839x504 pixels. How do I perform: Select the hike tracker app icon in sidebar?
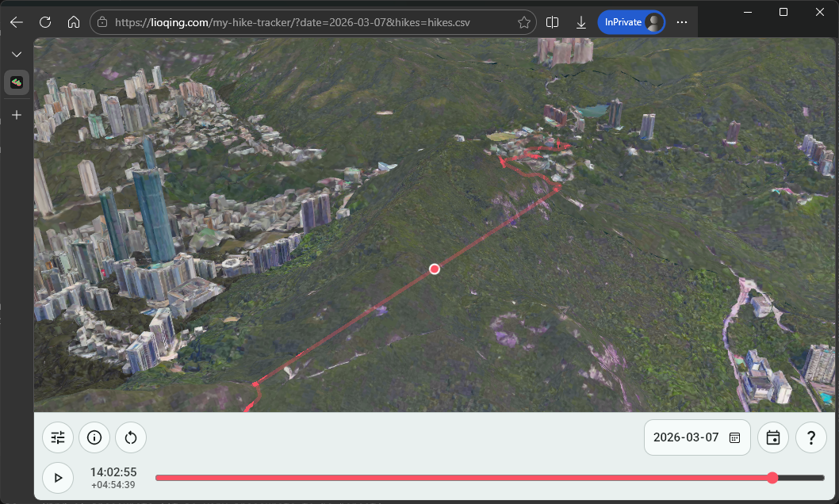tap(16, 82)
